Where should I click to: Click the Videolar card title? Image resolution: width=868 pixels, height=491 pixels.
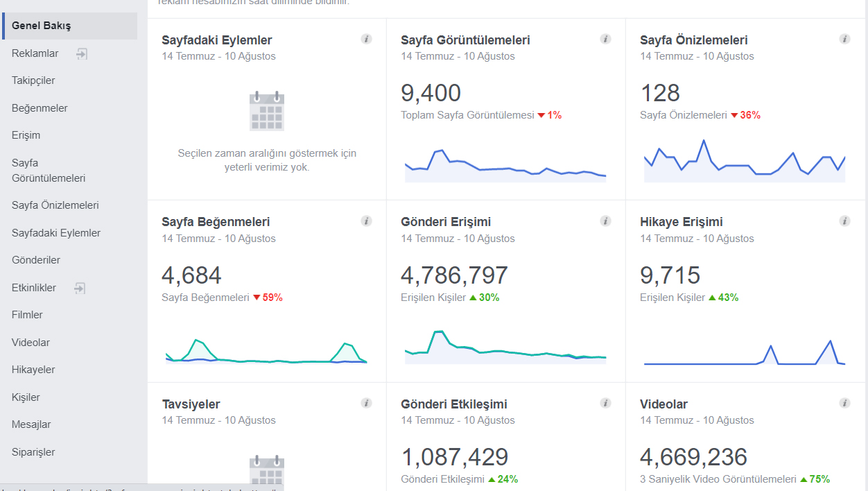[x=663, y=404]
